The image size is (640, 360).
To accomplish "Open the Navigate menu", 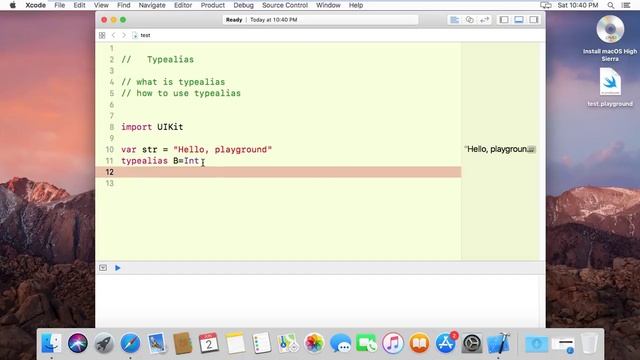I will [x=152, y=5].
